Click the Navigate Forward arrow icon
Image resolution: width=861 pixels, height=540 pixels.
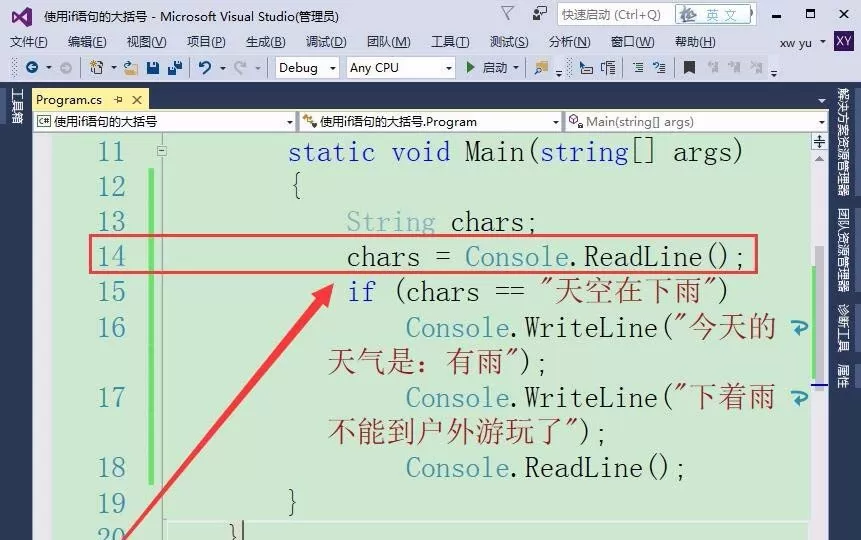click(66, 68)
